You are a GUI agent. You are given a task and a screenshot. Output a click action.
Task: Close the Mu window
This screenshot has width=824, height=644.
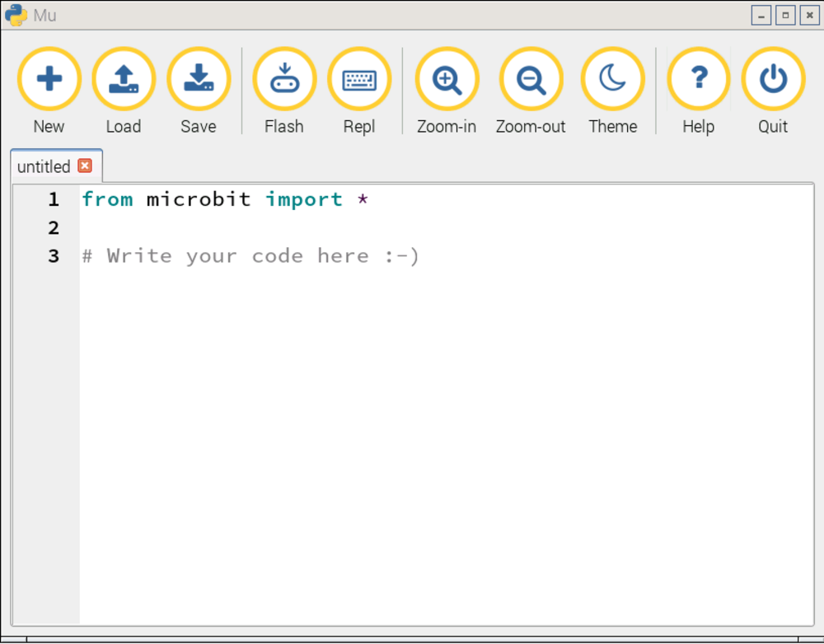pyautogui.click(x=809, y=15)
